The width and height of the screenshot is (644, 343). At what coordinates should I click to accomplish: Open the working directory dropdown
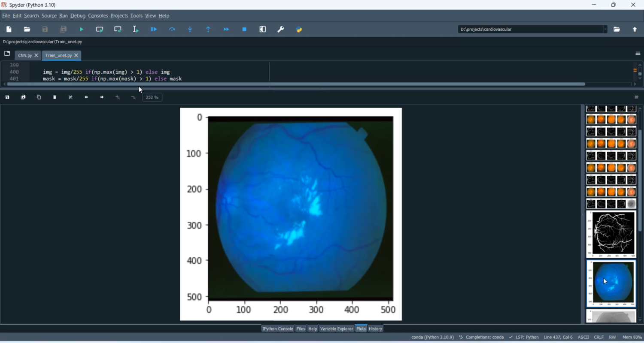(x=605, y=30)
